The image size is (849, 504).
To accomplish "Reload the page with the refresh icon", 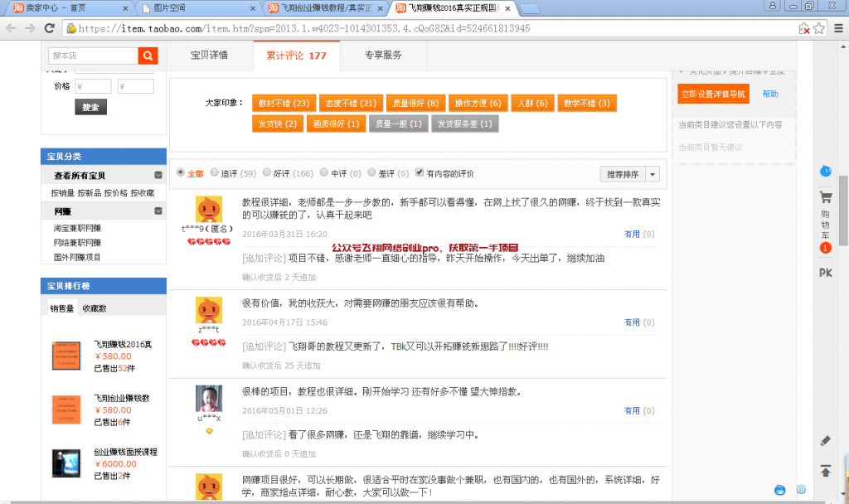I will pos(50,28).
